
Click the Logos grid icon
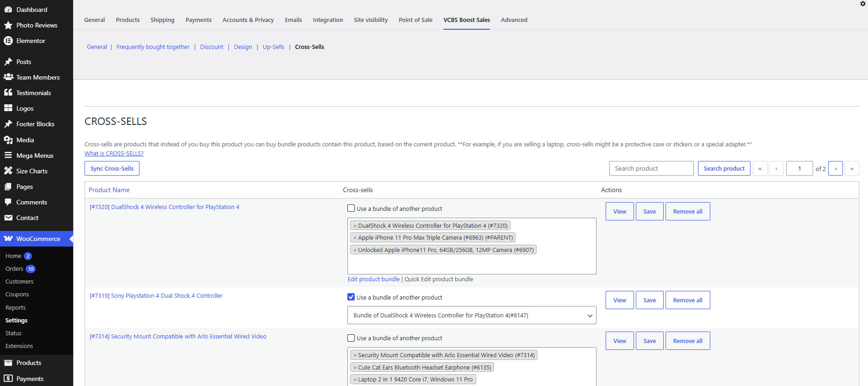pos(8,108)
